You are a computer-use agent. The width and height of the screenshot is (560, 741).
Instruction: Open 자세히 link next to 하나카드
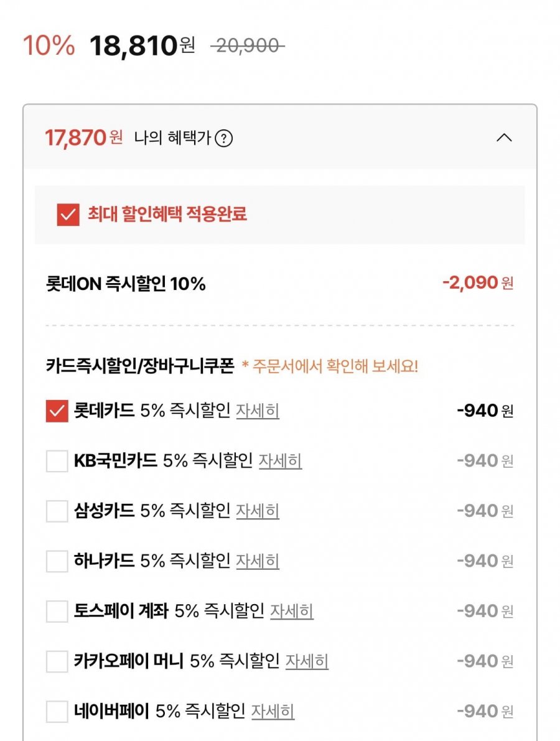click(x=258, y=561)
